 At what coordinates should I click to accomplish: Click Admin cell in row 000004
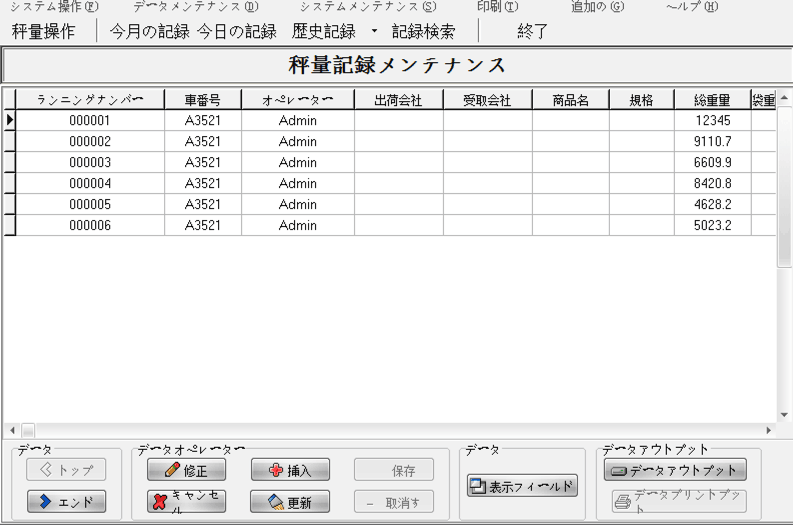tap(298, 183)
